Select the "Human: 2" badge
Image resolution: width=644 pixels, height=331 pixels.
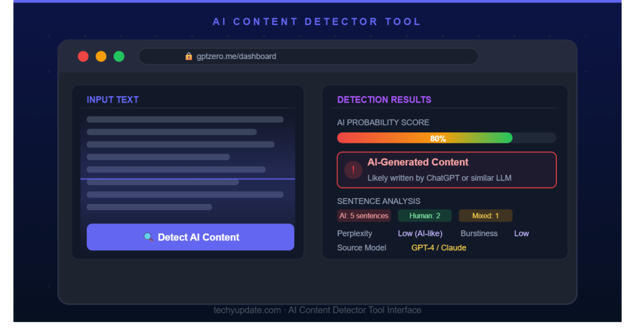tap(425, 216)
